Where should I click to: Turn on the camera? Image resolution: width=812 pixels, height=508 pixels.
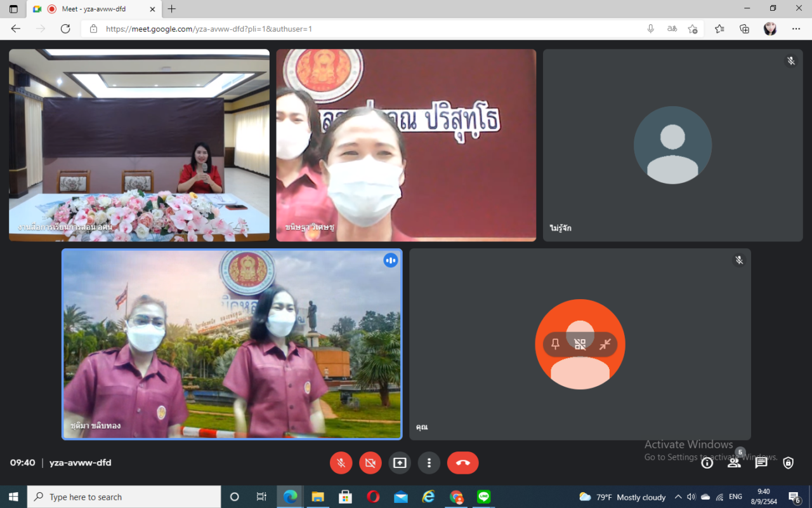(370, 463)
